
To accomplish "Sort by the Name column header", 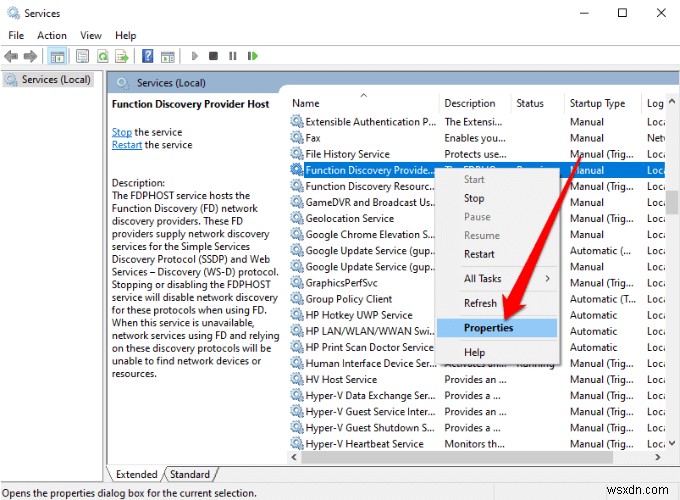I will click(x=363, y=103).
